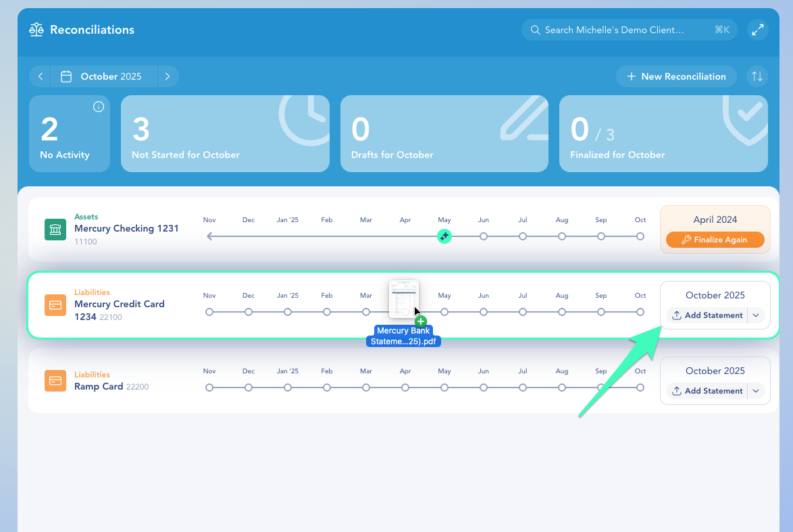Open the No Activity summary card
This screenshot has height=532, width=793.
click(70, 134)
